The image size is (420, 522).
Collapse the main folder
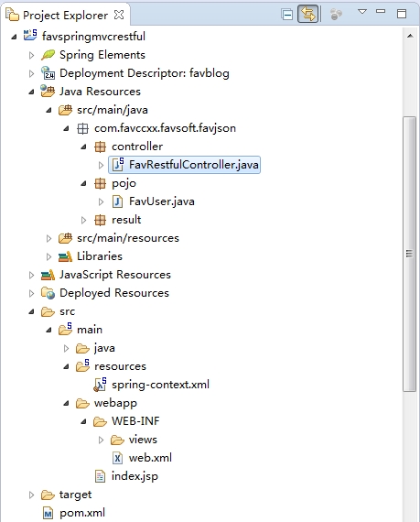[x=48, y=330]
